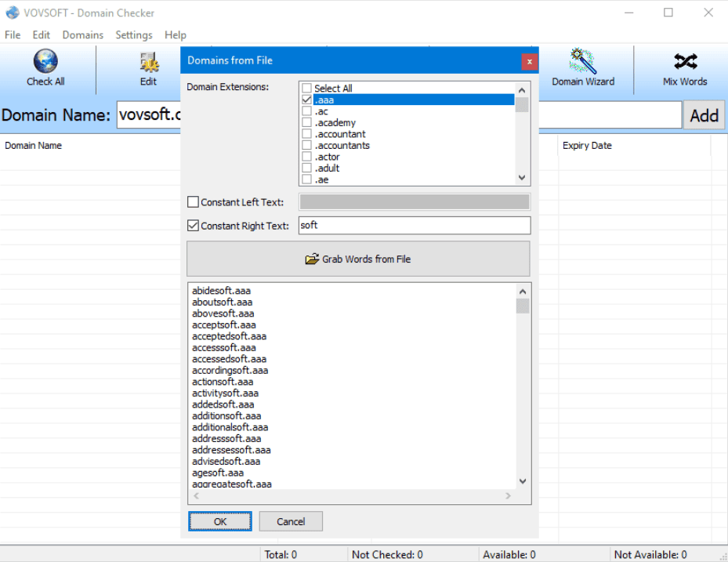Click the results list scrollbar thumb

(523, 306)
